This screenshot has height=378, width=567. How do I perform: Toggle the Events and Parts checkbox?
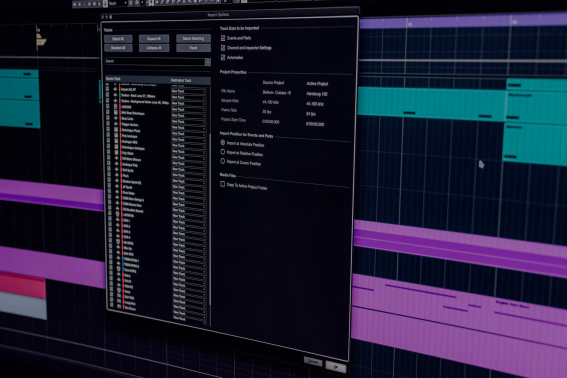[x=223, y=38]
